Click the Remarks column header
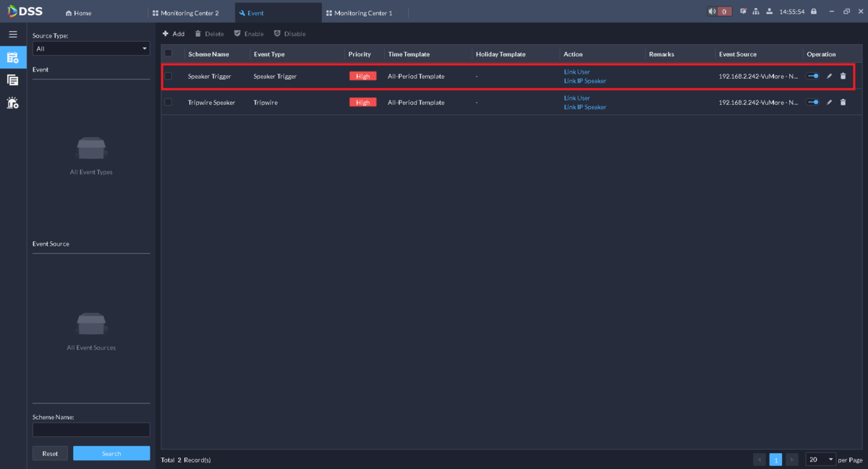This screenshot has width=868, height=469. 661,54
